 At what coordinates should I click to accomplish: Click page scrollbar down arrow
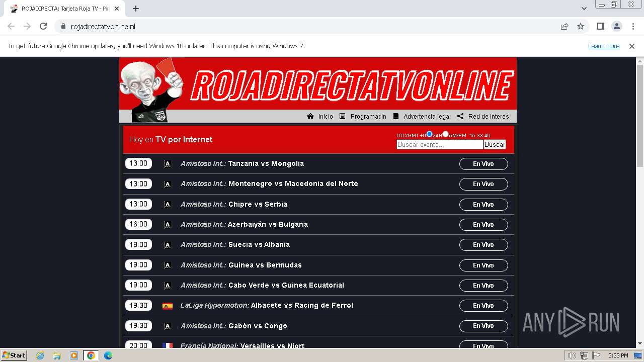pyautogui.click(x=640, y=343)
